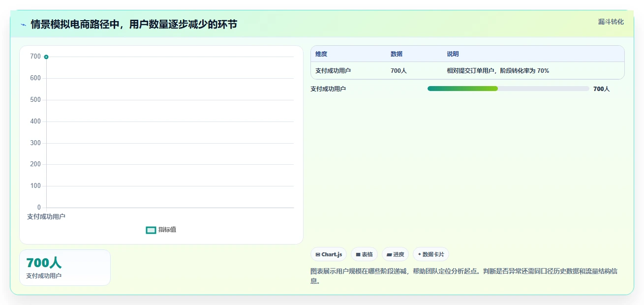Screen dimensions: 644x305
Task: Click the 数据 column header
Action: [x=397, y=54]
